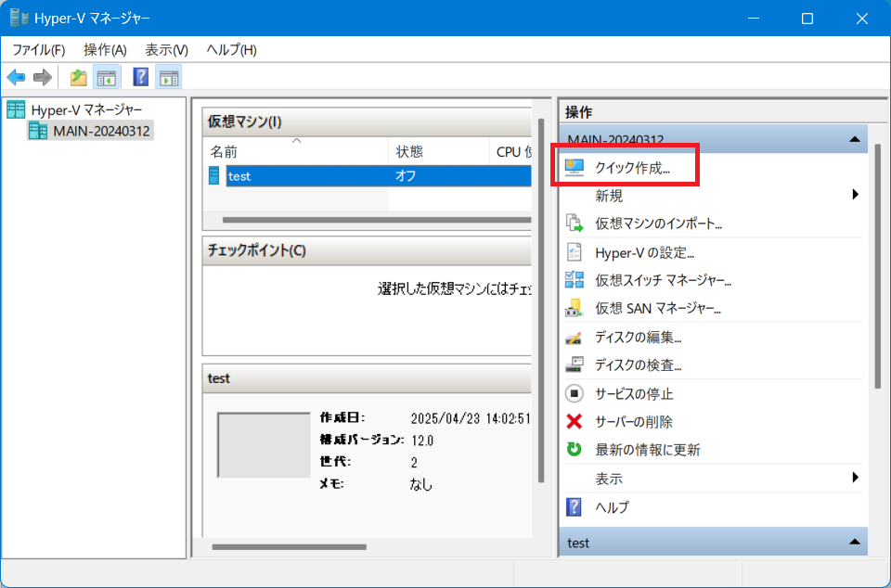Click the green 最新の情報に更新 refresh icon

click(x=575, y=450)
